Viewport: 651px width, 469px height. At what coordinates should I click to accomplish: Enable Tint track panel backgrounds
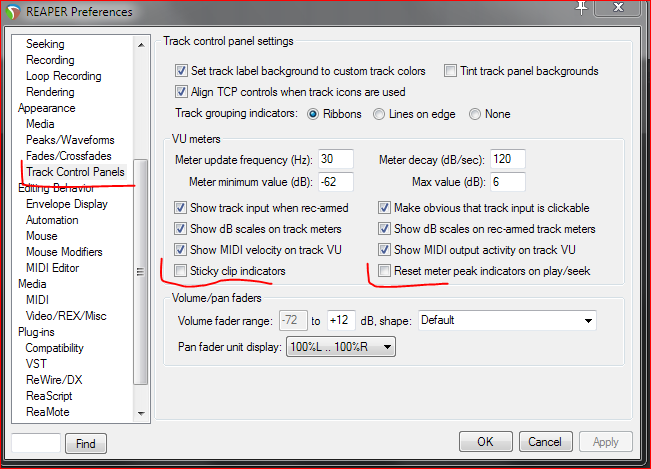click(450, 71)
